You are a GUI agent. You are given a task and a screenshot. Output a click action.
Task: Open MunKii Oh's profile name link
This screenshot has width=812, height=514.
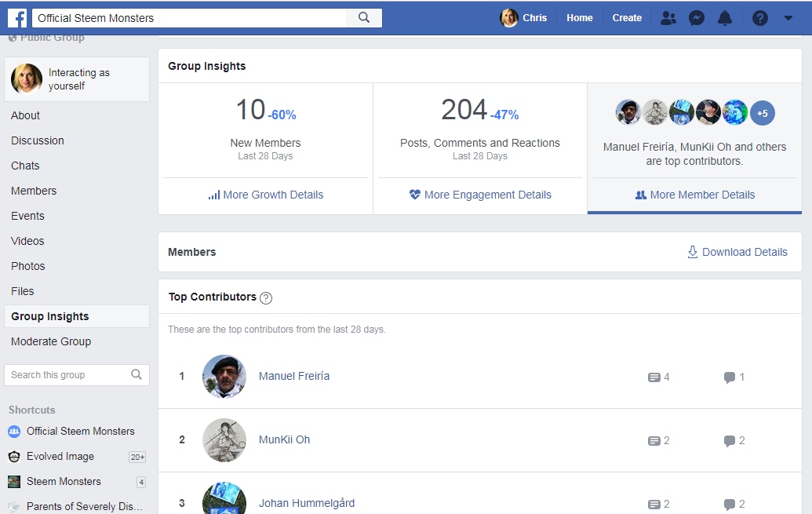click(x=284, y=440)
